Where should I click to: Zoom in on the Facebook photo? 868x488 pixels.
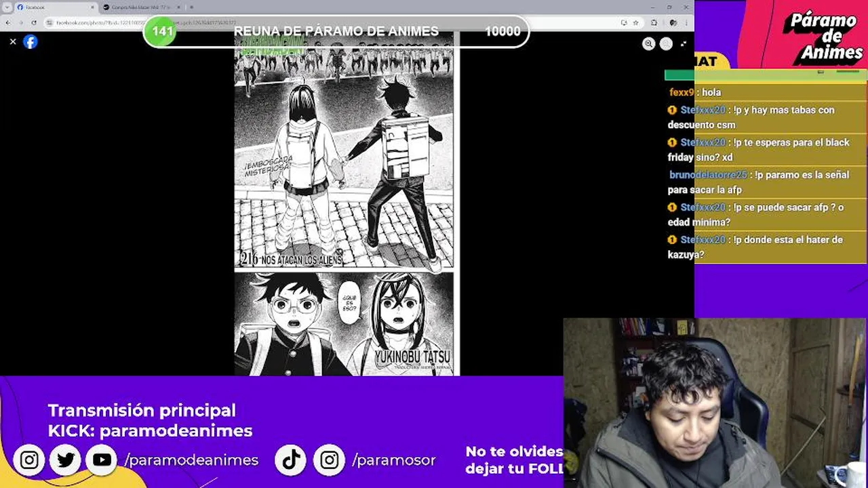click(649, 43)
